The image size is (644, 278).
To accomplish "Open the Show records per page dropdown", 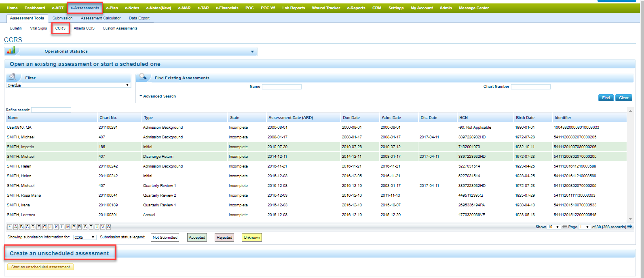I will click(x=553, y=227).
